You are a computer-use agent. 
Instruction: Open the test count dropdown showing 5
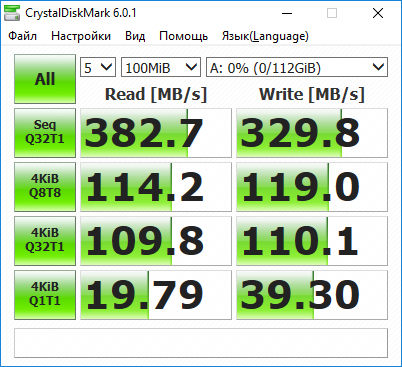point(98,67)
